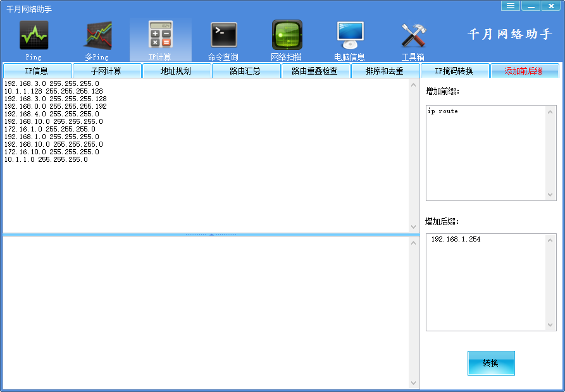Image resolution: width=565 pixels, height=392 pixels.
Task: Click the prefix box scroll-up arrow
Action: click(550, 112)
